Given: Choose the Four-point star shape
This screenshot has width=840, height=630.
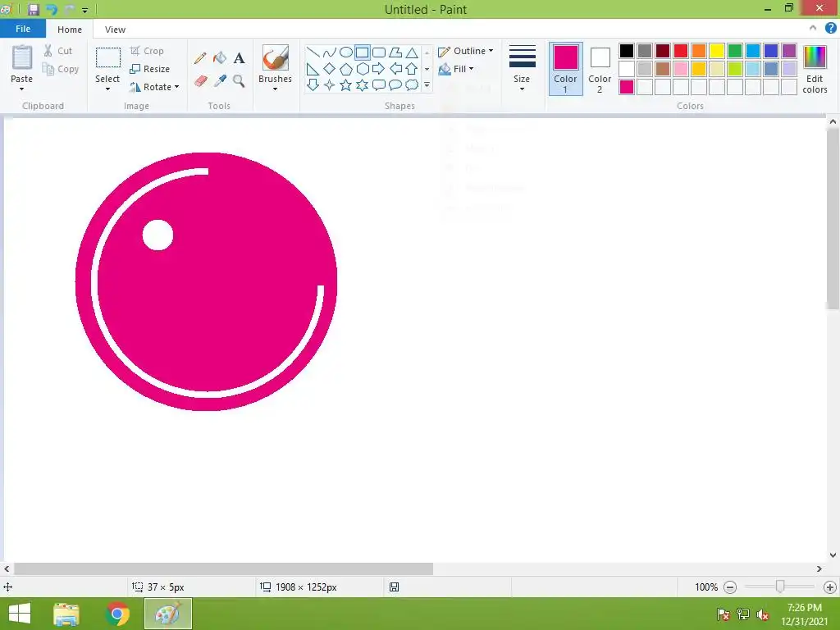Looking at the screenshot, I should click(330, 84).
